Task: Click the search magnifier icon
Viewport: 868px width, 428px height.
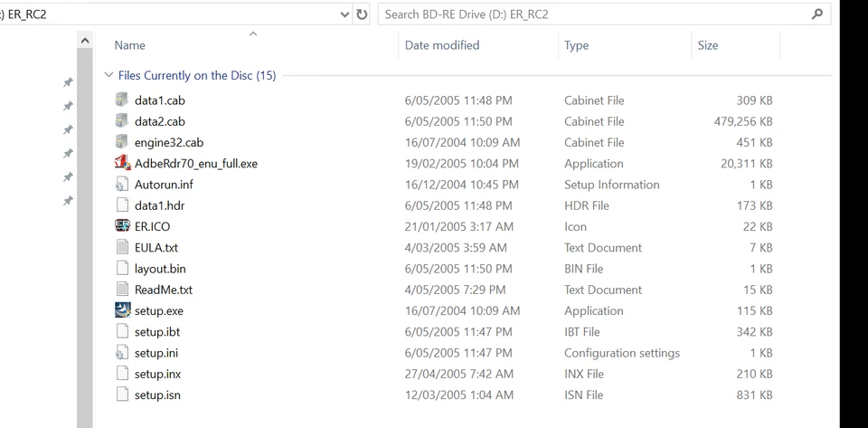Action: 817,14
